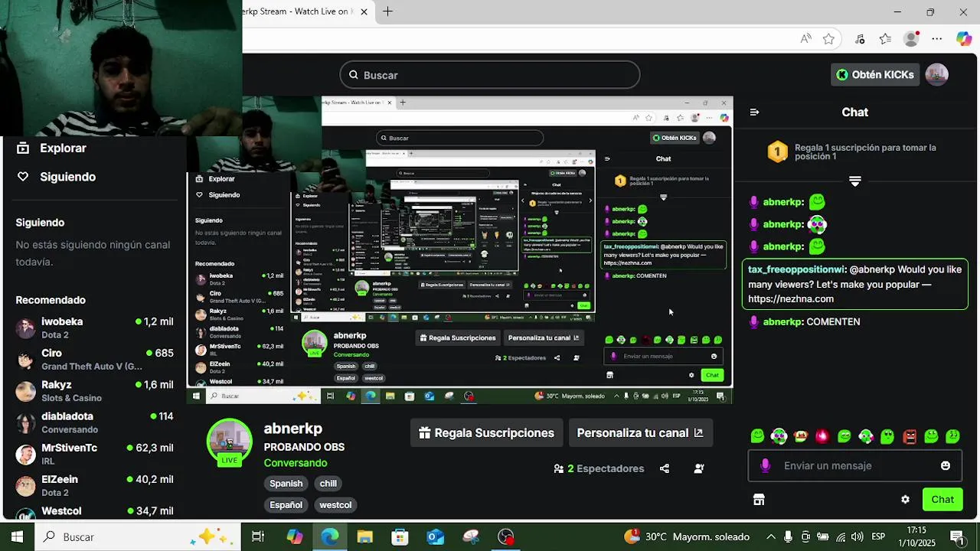The image size is (980, 551).
Task: Select the pink flame emote
Action: 822,436
